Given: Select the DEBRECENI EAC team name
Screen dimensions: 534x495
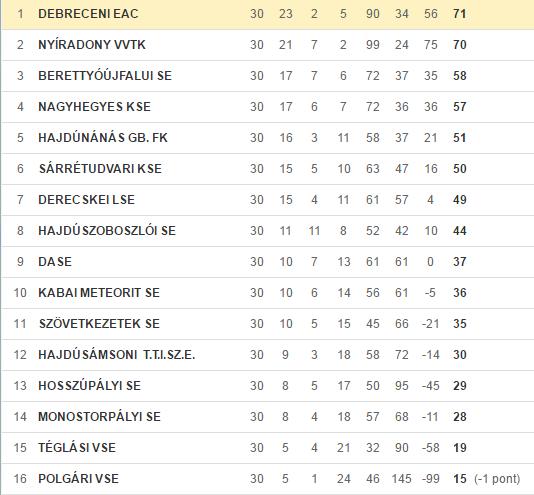Looking at the screenshot, I should [x=88, y=14].
